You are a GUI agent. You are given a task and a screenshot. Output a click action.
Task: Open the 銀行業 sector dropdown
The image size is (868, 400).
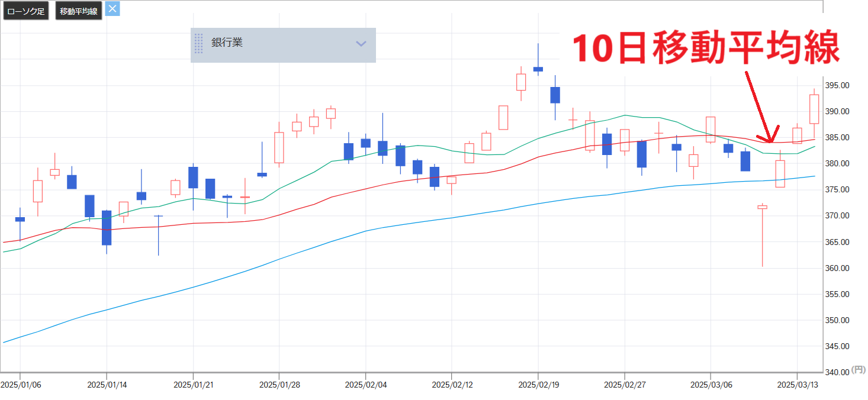[x=283, y=45]
